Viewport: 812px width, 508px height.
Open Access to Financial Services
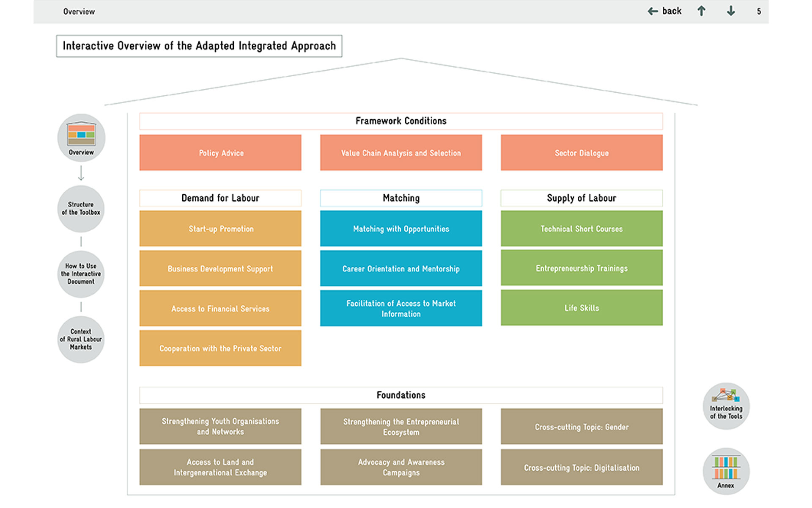[220, 308]
